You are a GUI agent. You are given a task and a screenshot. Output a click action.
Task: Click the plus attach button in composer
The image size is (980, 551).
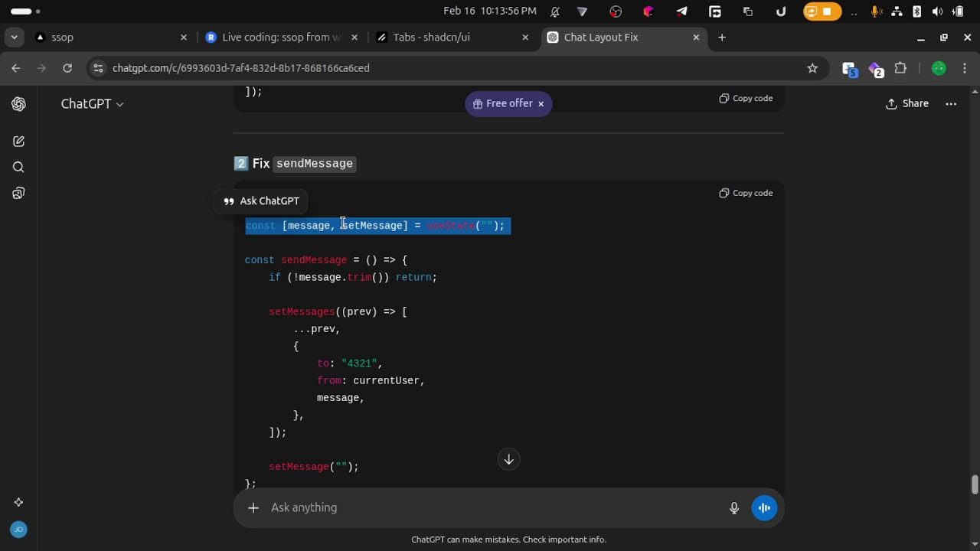(x=253, y=507)
